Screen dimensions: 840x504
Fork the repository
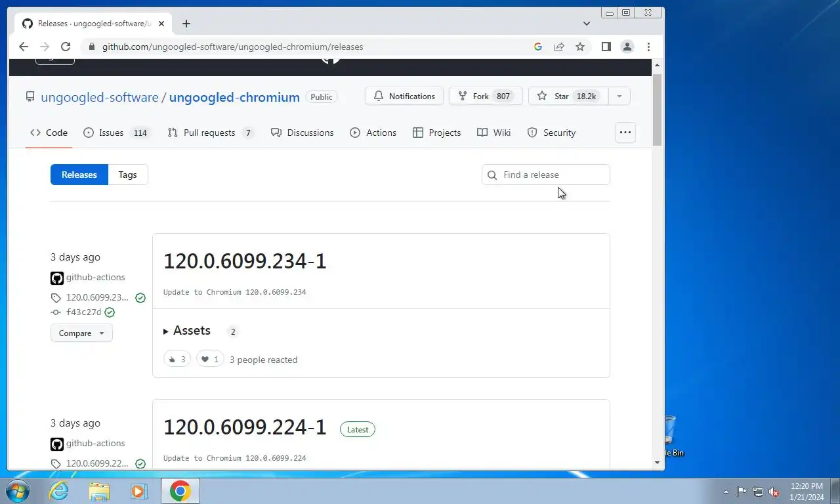[486, 96]
